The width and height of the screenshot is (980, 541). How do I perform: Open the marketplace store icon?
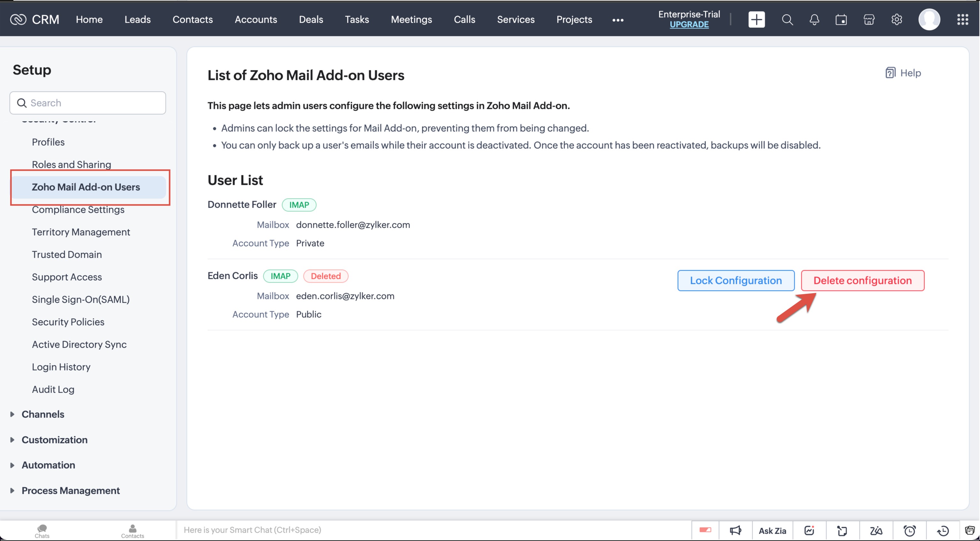tap(869, 20)
